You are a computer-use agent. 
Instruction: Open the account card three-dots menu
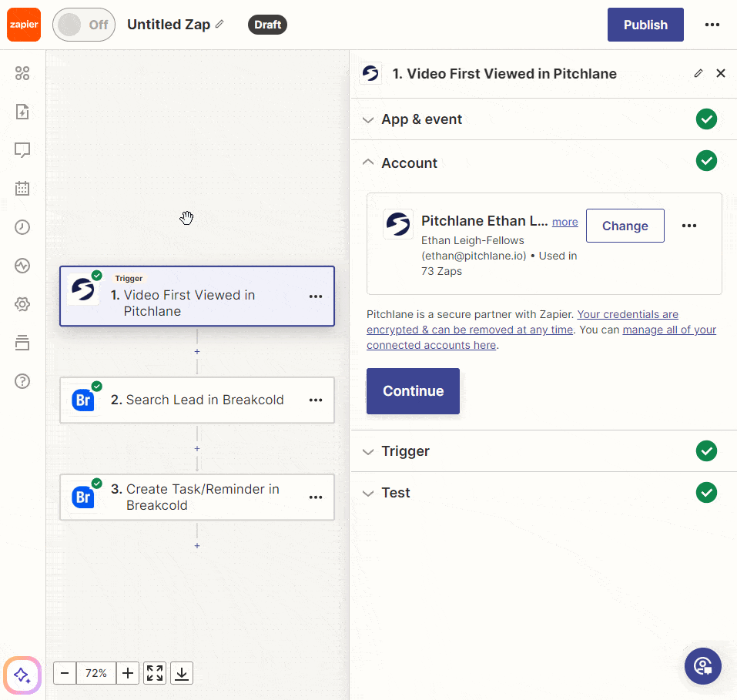[689, 226]
